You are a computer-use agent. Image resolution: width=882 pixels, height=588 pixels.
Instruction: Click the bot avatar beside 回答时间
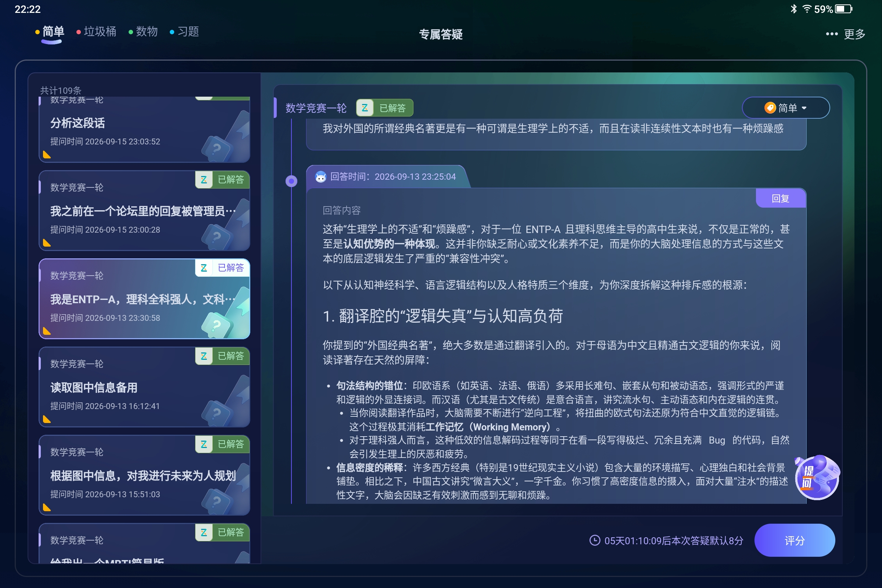coord(320,177)
